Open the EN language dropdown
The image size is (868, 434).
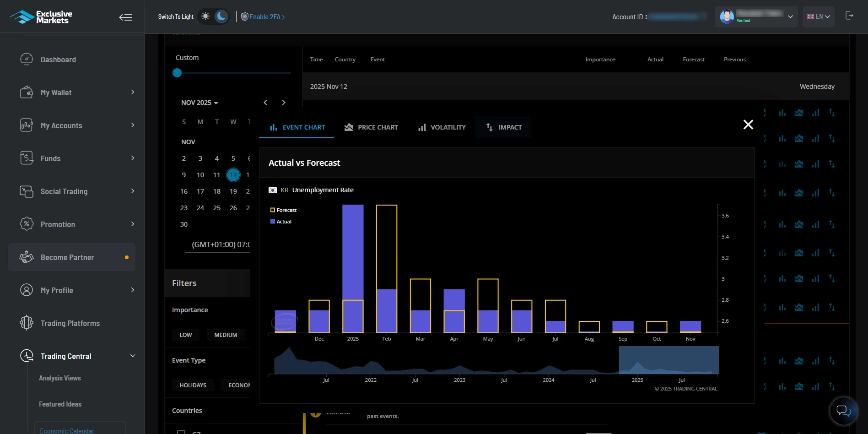point(818,16)
